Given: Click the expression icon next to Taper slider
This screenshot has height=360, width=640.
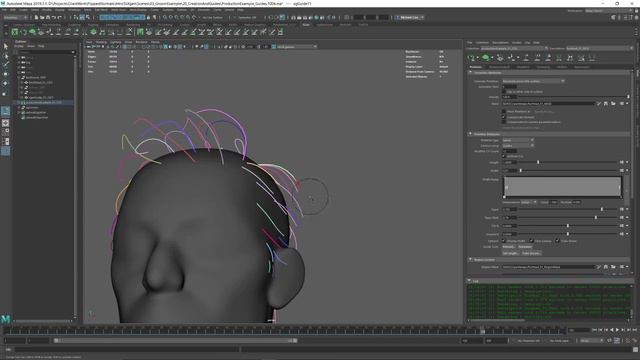Looking at the screenshot, I should coord(622,209).
